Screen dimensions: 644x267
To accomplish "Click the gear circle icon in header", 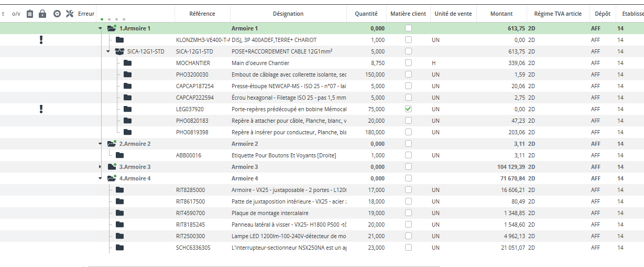I will [x=57, y=14].
